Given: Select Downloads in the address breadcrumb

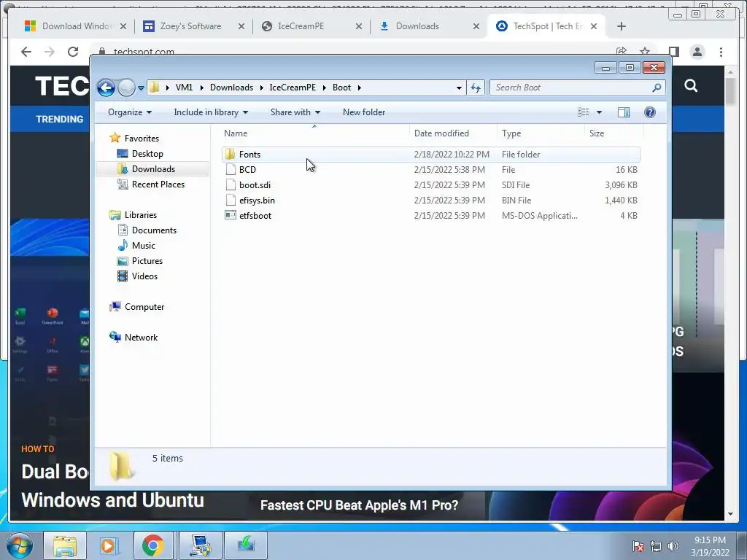Looking at the screenshot, I should click(x=231, y=87).
